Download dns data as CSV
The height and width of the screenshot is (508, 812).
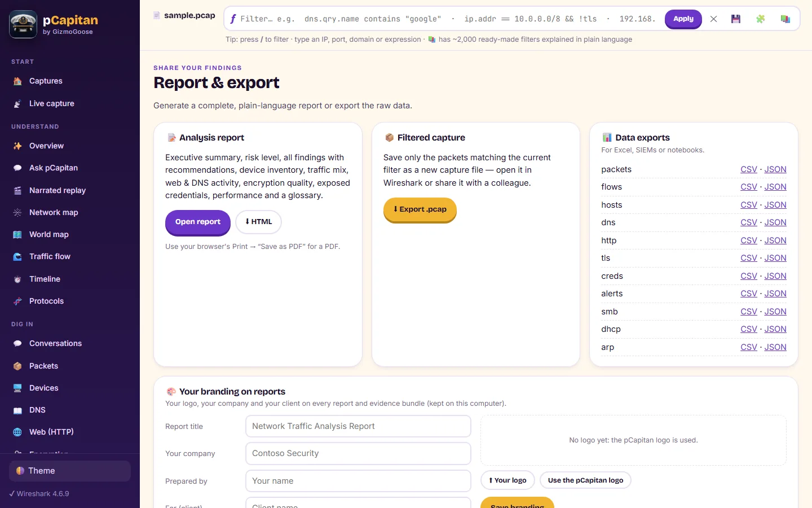749,222
